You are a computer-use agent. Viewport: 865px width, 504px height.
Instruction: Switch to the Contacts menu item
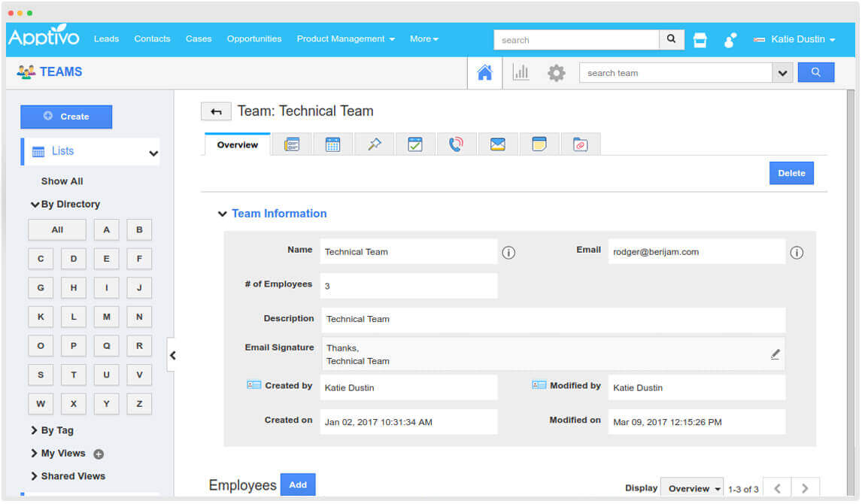coord(152,38)
